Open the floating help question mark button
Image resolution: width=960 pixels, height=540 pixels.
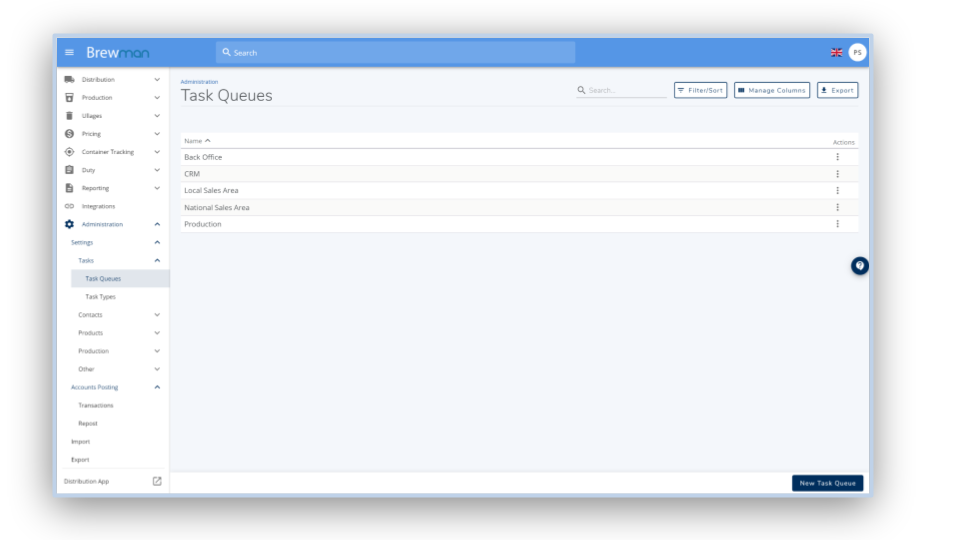click(x=860, y=266)
